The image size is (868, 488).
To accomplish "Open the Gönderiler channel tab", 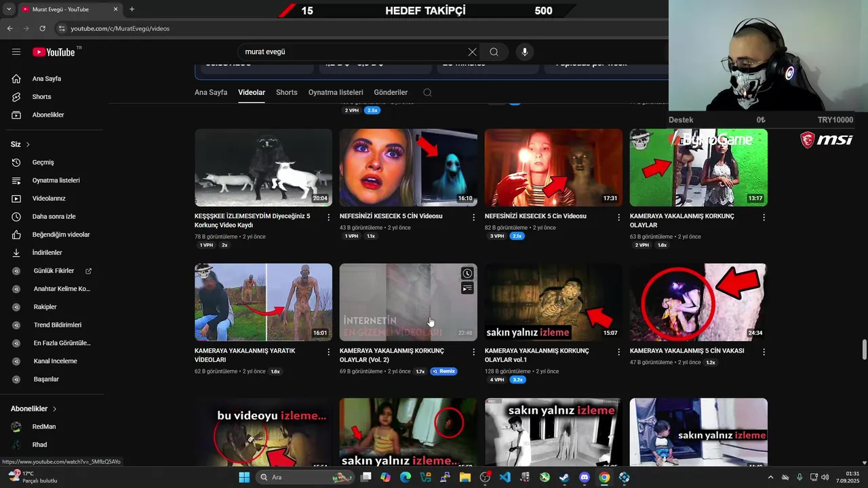I will [x=391, y=92].
